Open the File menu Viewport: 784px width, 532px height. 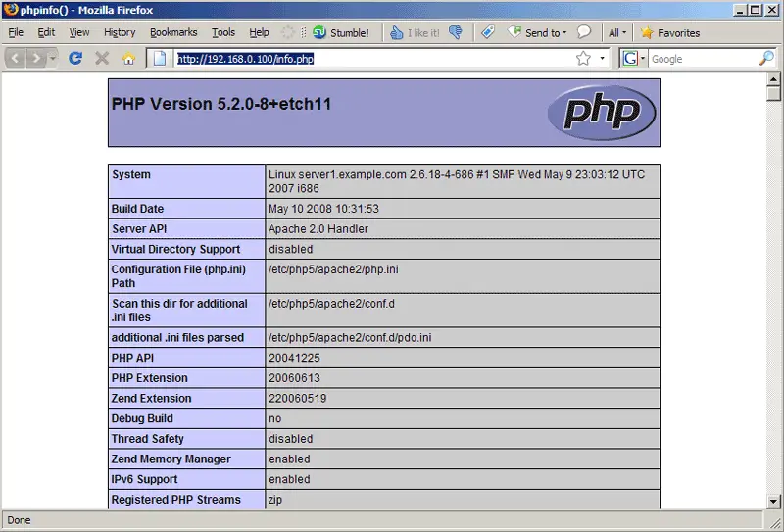click(x=16, y=32)
